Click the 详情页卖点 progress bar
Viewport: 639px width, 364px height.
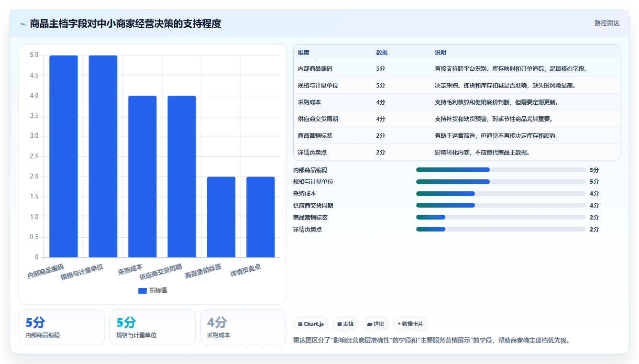pyautogui.click(x=501, y=229)
